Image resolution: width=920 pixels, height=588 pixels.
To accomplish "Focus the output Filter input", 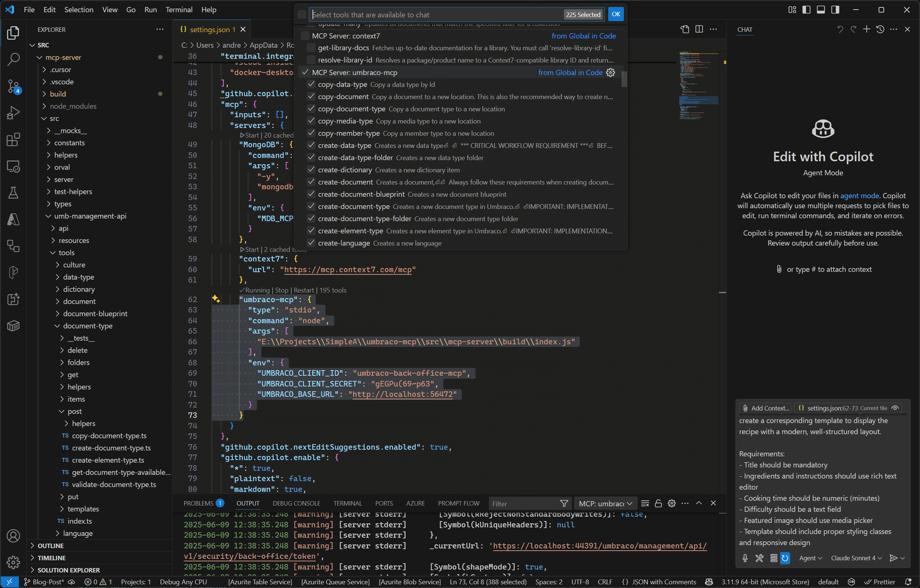I will [524, 504].
